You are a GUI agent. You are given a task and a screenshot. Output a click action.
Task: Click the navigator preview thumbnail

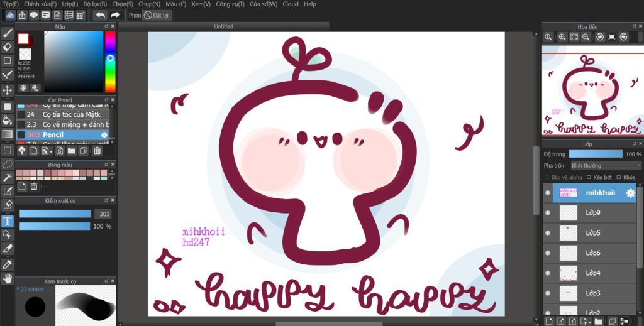[592, 90]
